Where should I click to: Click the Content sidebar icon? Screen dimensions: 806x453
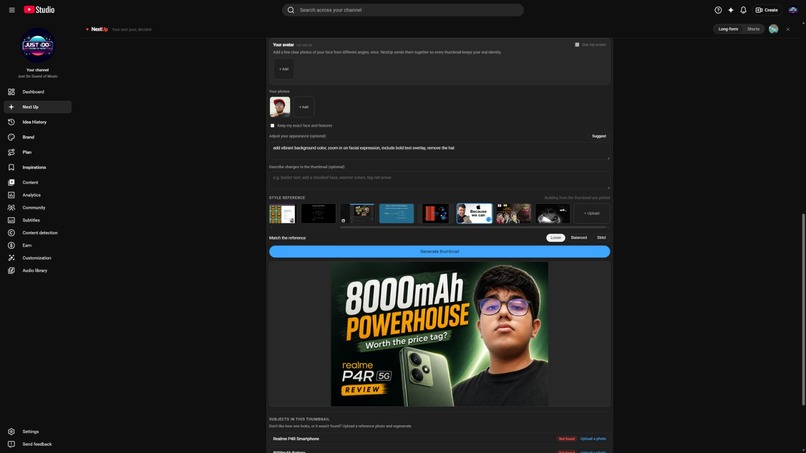point(11,183)
